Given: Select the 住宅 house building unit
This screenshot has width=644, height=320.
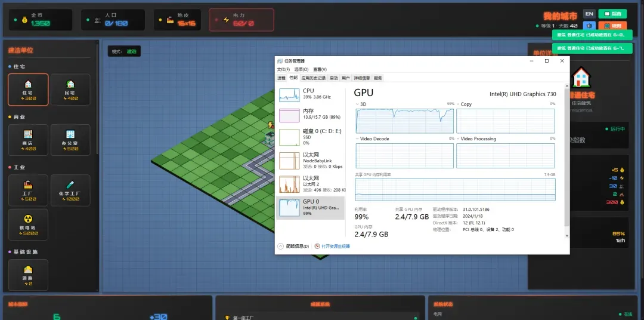Looking at the screenshot, I should coord(27,89).
